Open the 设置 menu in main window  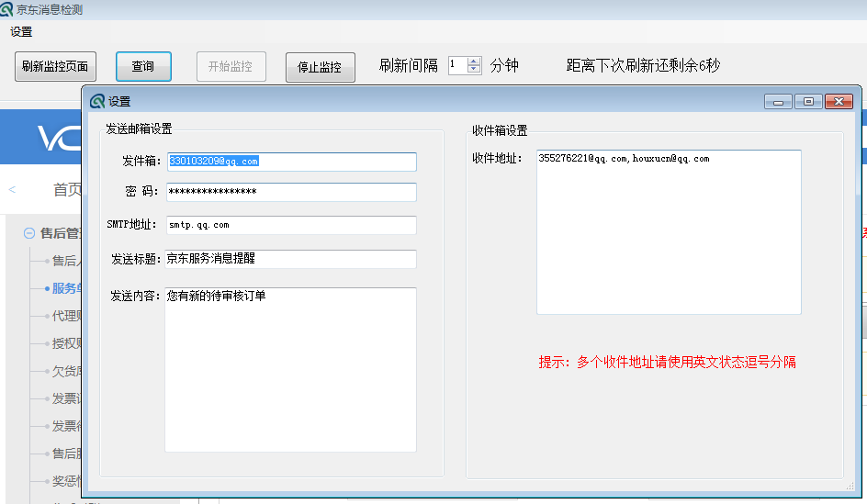tap(21, 32)
